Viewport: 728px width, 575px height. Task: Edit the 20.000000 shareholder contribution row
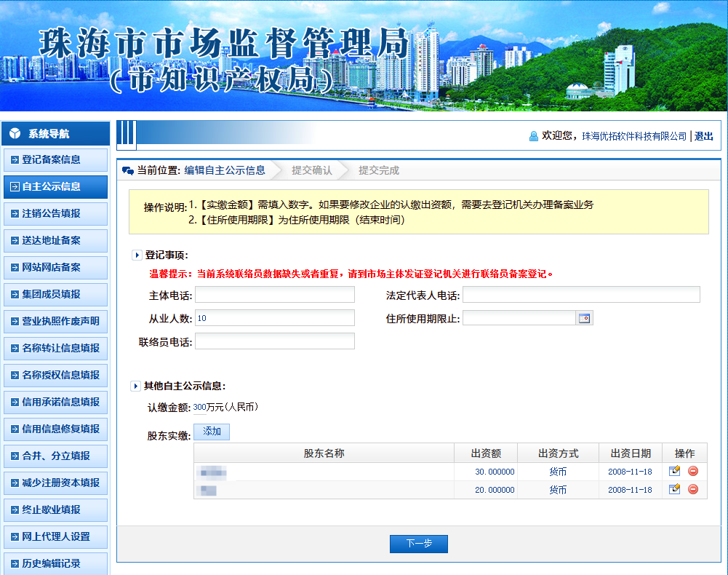[674, 489]
